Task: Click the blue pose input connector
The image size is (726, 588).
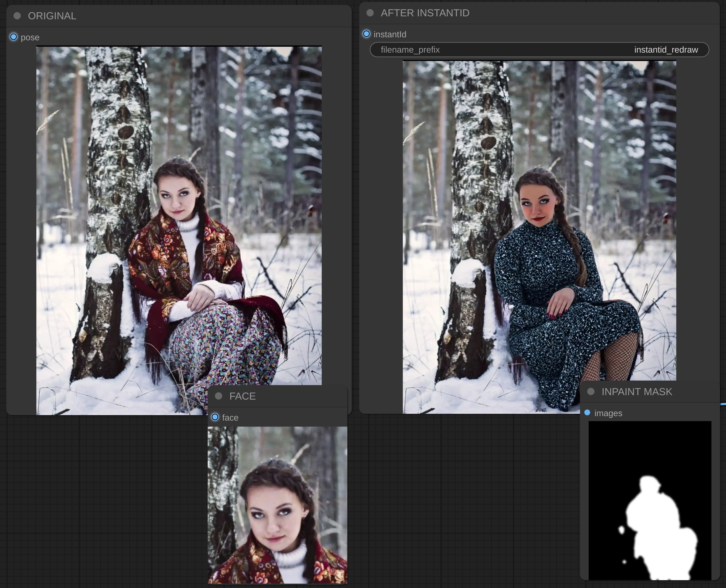Action: point(14,37)
